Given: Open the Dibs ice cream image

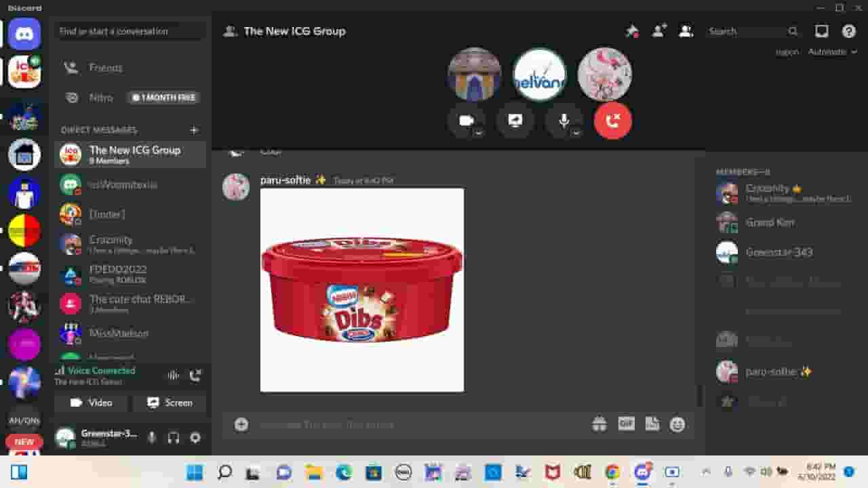Looking at the screenshot, I should 362,290.
